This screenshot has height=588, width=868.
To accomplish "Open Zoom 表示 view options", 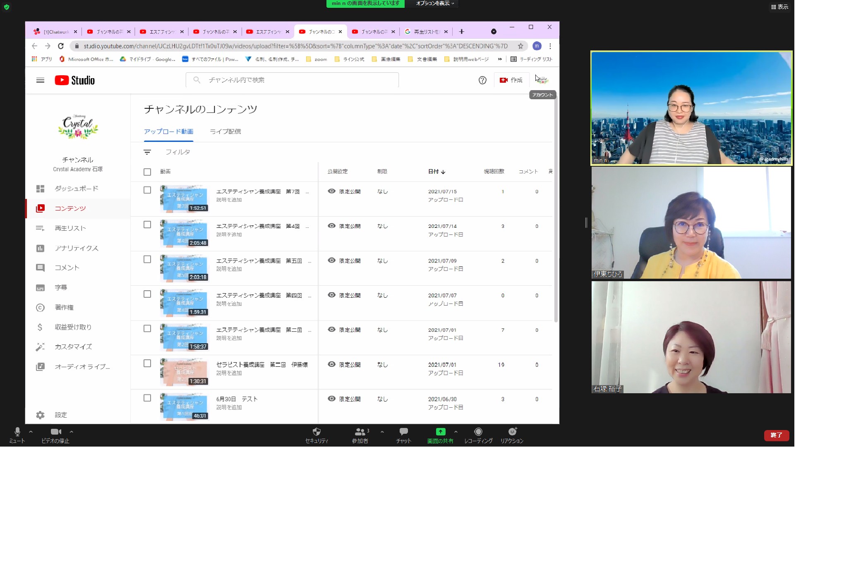I will tap(779, 7).
